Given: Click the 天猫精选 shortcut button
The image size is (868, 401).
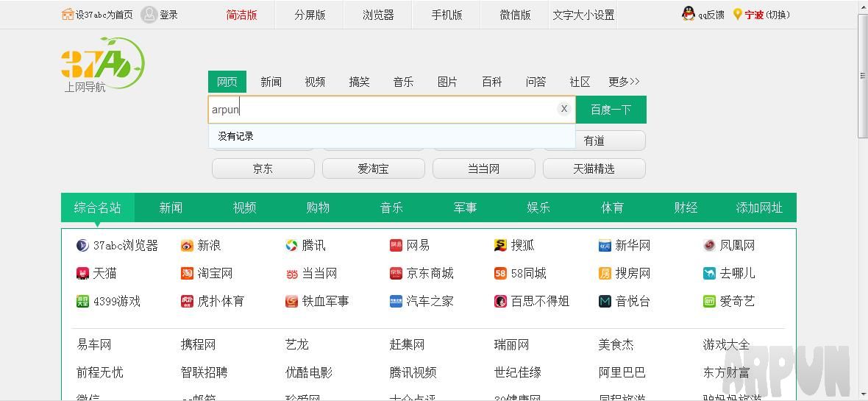Looking at the screenshot, I should tap(594, 169).
